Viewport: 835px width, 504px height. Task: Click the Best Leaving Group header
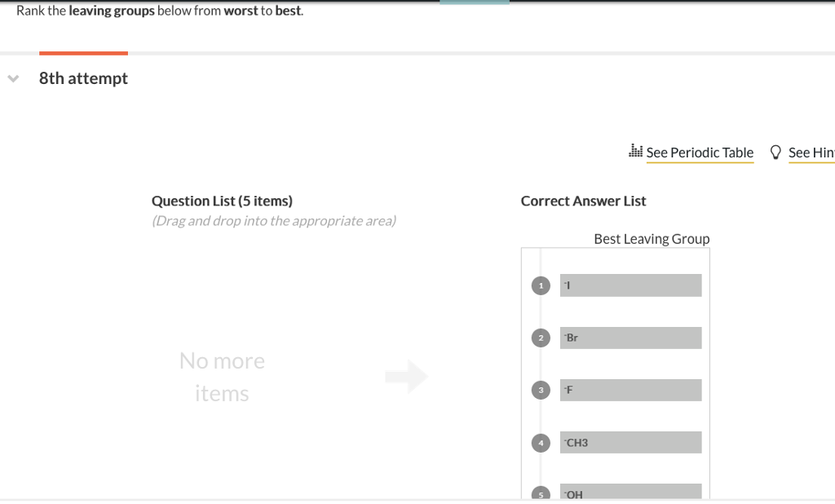(x=651, y=238)
